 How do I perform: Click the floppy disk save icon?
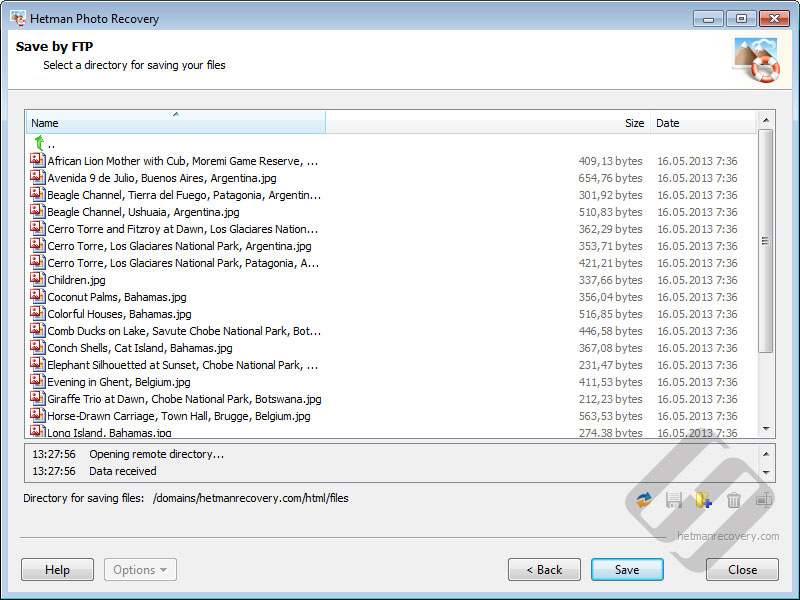[674, 500]
